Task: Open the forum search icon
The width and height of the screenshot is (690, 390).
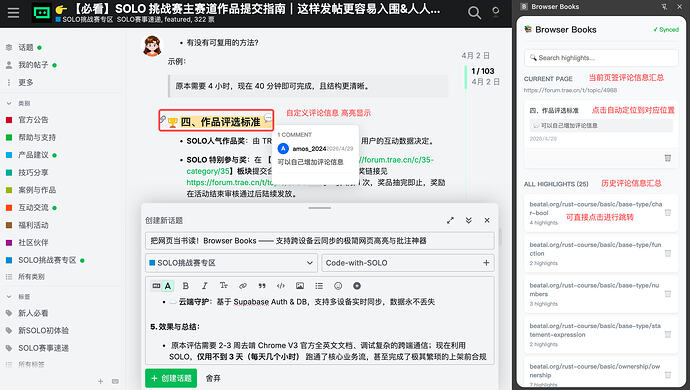Action: pos(474,12)
